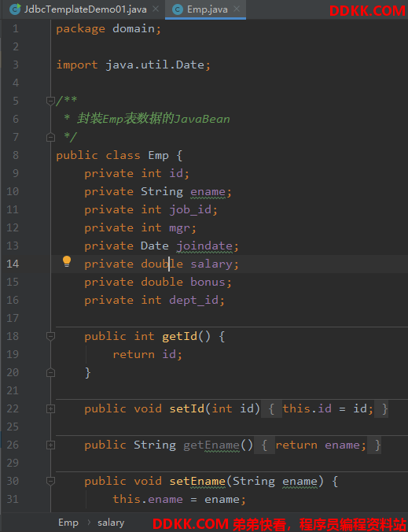The image size is (408, 532).
Task: Close the JdbcTemplateDemo01.java tab
Action: coord(156,9)
